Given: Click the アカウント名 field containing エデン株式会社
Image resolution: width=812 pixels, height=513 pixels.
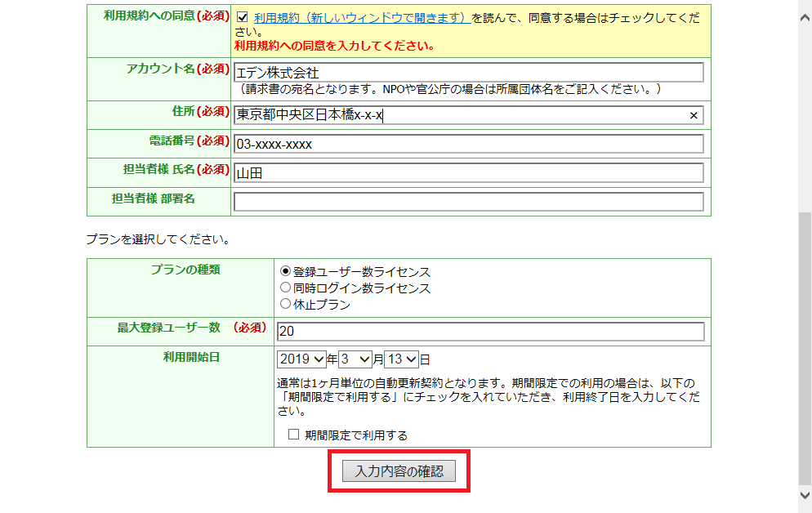Looking at the screenshot, I should 469,73.
